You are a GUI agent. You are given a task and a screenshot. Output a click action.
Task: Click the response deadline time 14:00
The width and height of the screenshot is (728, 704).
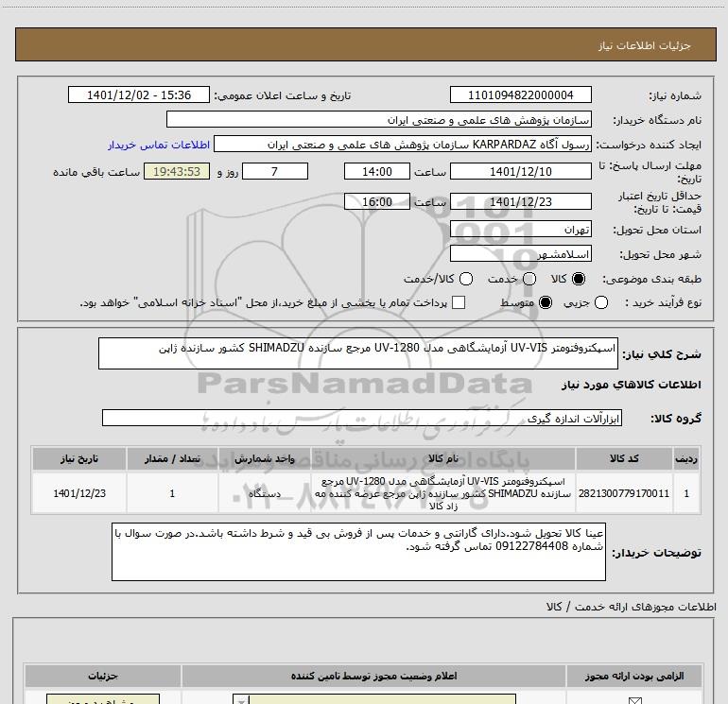coord(377,171)
